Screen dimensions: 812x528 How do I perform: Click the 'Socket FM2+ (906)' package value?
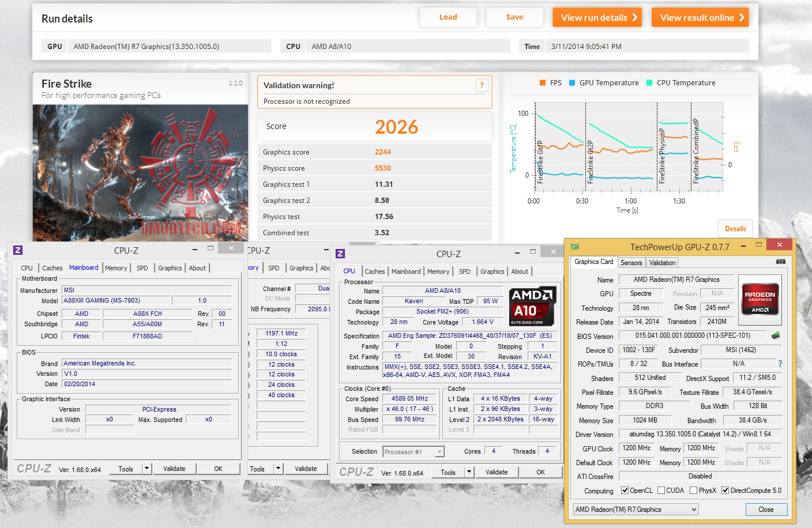442,311
